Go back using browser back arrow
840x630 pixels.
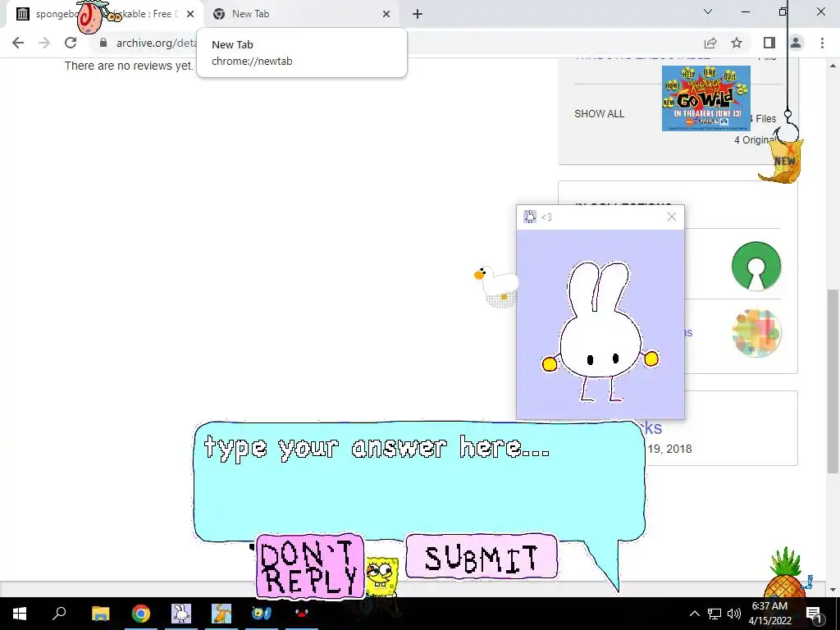click(18, 43)
